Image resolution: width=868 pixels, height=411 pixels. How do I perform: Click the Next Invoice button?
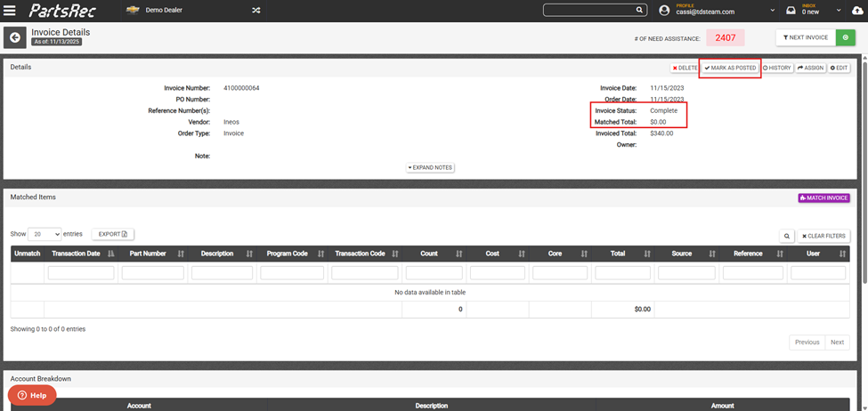click(x=806, y=37)
